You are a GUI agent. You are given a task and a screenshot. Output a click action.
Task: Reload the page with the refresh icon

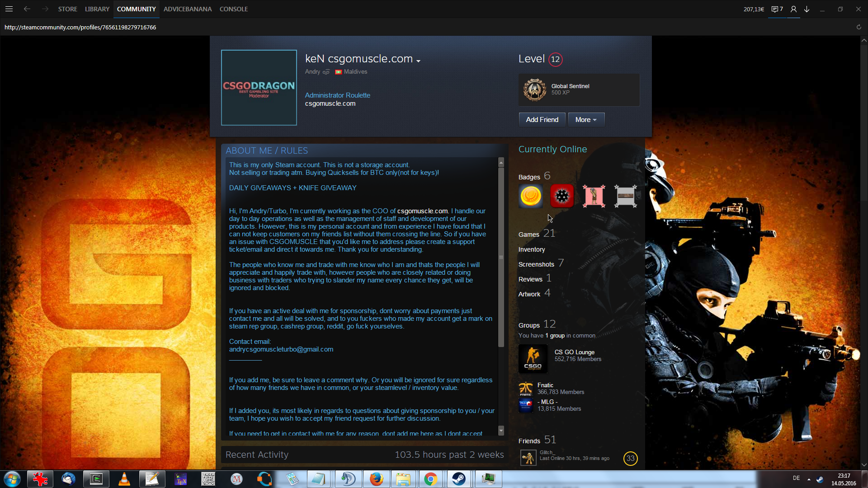click(859, 27)
